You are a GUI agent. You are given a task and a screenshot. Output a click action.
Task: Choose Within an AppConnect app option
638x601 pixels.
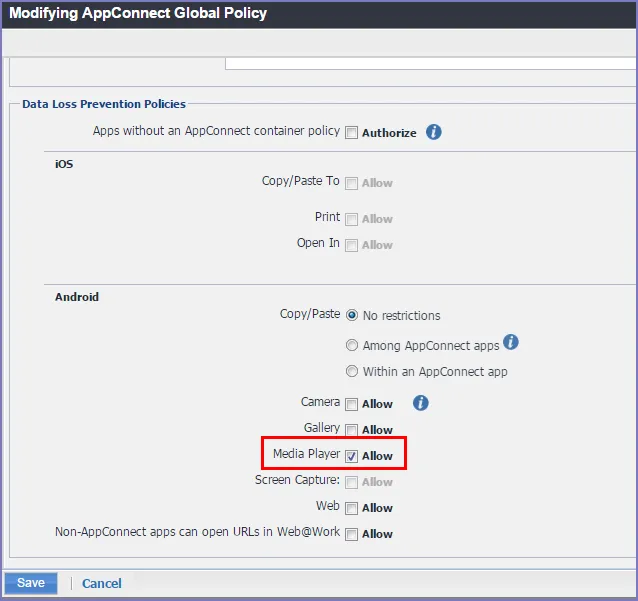click(352, 372)
